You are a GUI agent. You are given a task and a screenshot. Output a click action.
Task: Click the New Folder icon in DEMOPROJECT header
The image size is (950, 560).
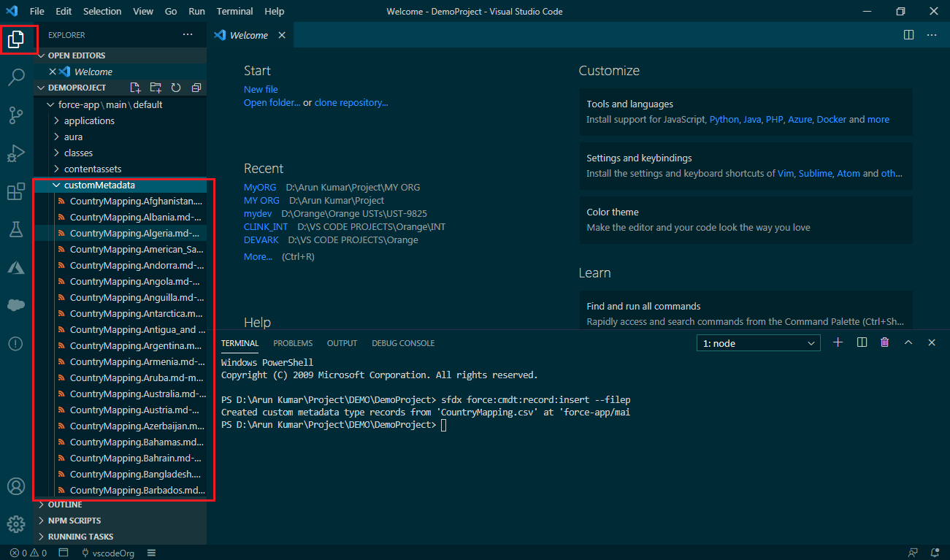click(156, 88)
